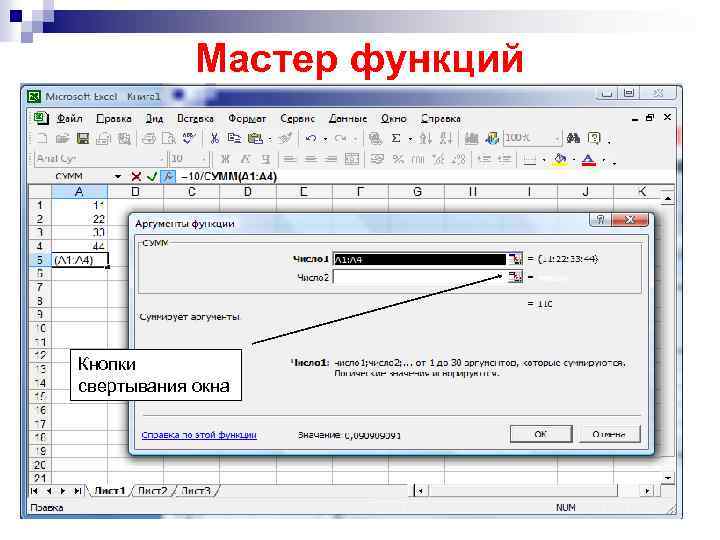Click the Chart Wizard icon

tap(471, 138)
